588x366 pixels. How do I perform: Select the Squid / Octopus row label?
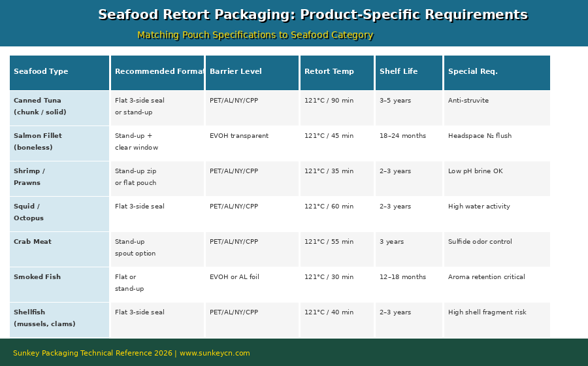click(x=29, y=212)
